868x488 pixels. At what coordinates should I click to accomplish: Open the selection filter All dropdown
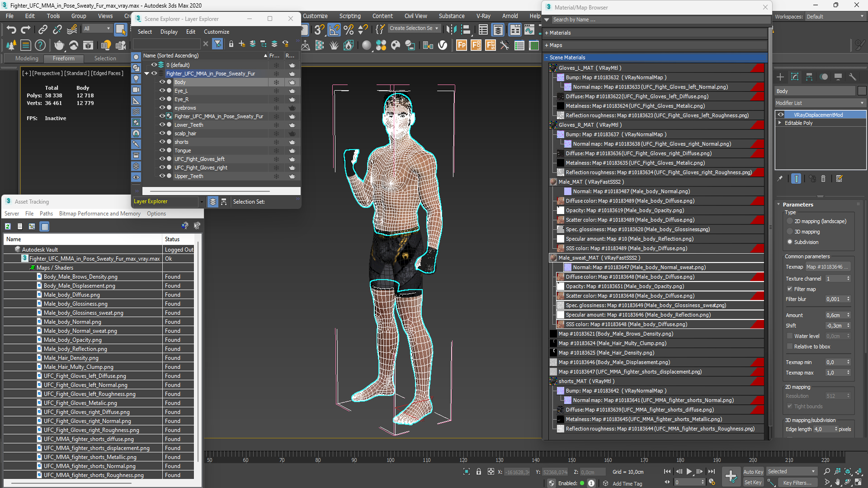click(x=97, y=28)
